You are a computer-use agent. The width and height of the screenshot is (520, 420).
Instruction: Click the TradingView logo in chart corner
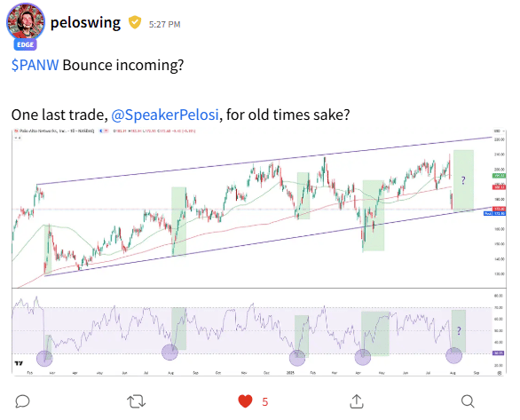point(19,363)
